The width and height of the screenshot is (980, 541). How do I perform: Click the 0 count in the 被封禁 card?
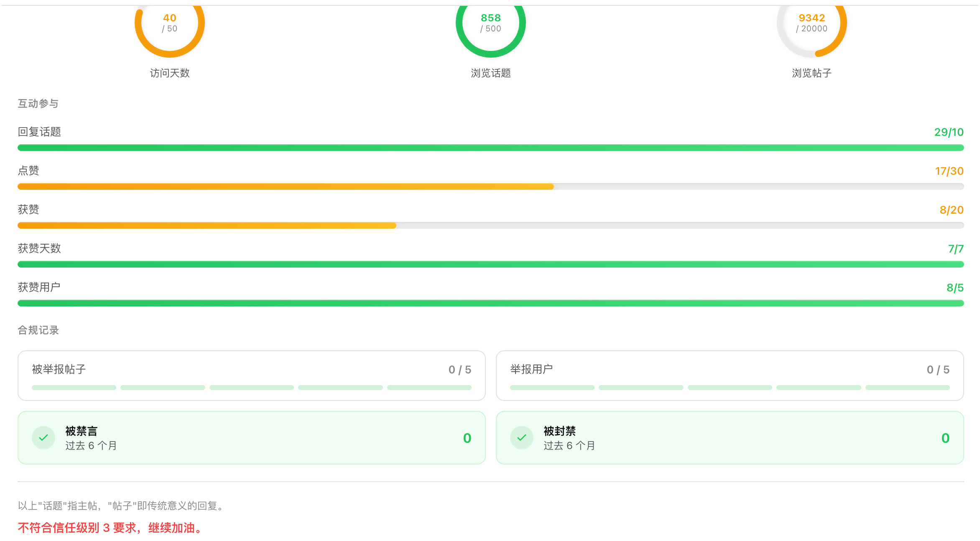pos(946,438)
